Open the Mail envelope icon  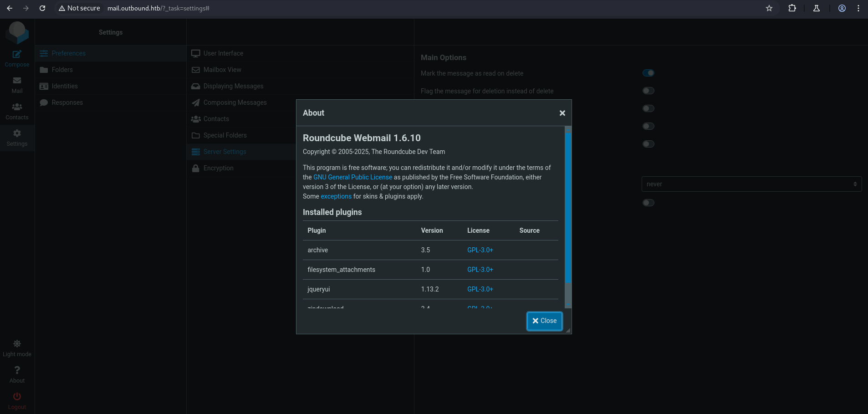(17, 81)
